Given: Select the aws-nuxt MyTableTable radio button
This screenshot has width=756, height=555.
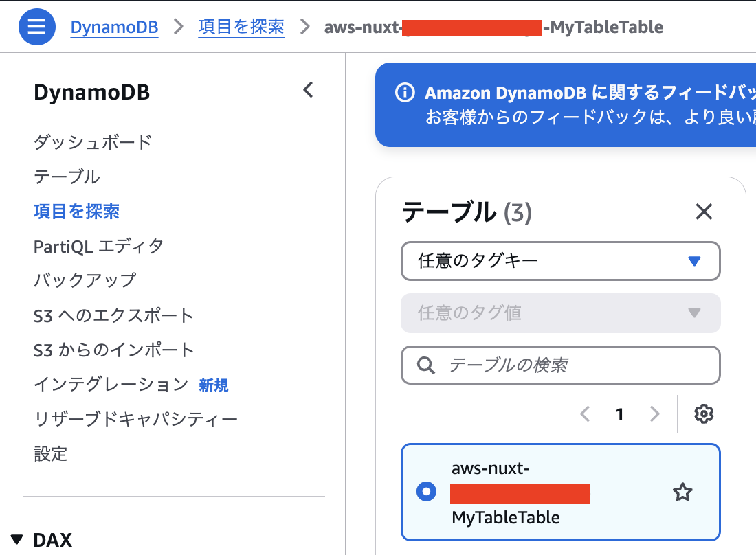Looking at the screenshot, I should (x=426, y=492).
